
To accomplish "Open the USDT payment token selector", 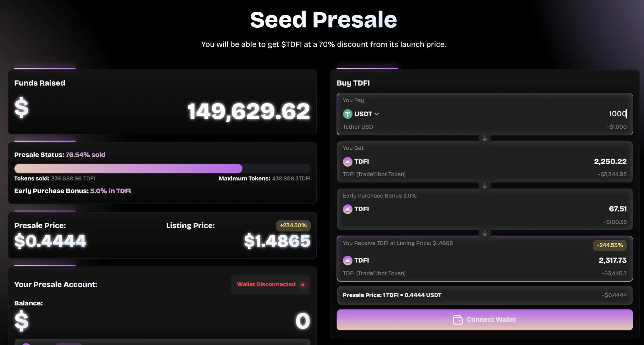I will tap(361, 114).
